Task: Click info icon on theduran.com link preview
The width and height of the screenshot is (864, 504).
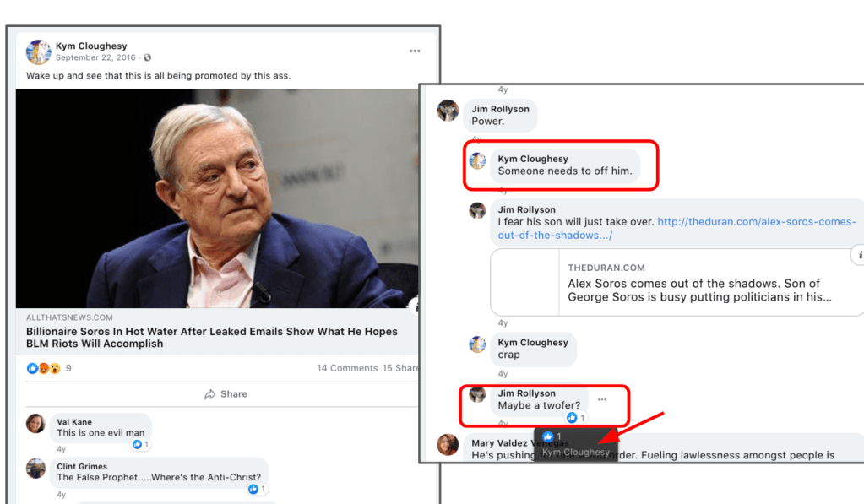Action: [859, 254]
